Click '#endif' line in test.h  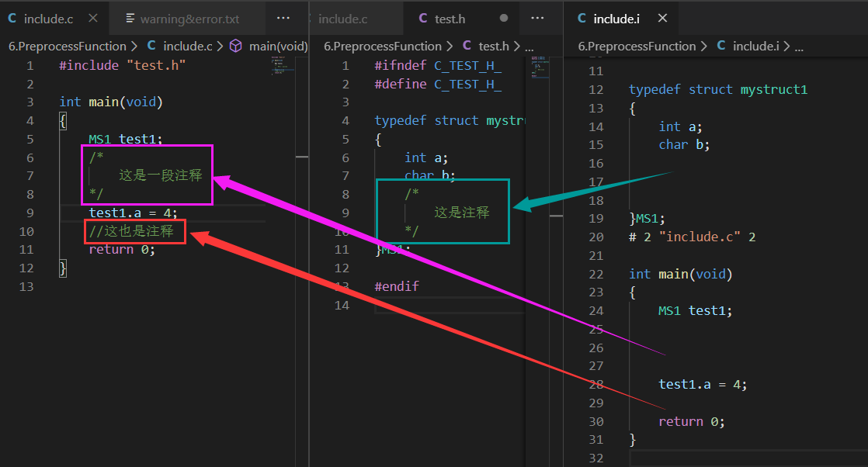[x=397, y=286]
